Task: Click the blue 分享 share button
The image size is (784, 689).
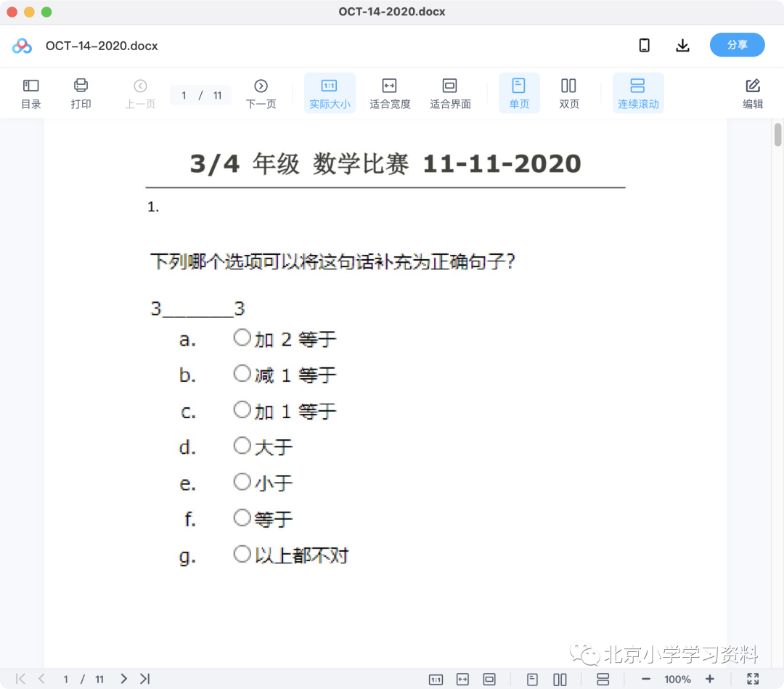Action: (x=737, y=45)
